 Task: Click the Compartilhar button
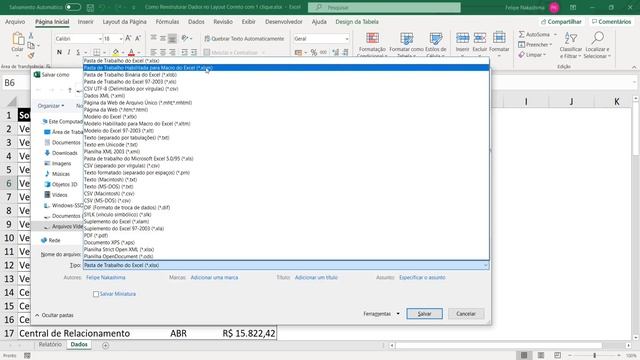(x=561, y=22)
